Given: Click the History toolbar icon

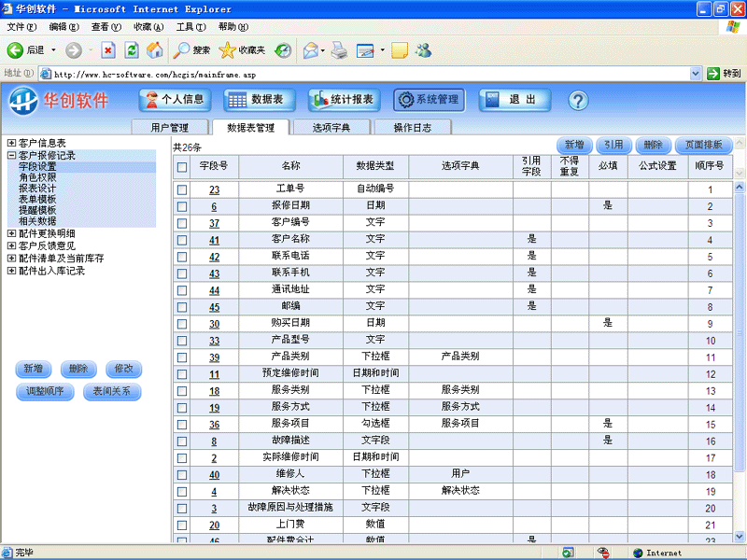Looking at the screenshot, I should coord(284,50).
